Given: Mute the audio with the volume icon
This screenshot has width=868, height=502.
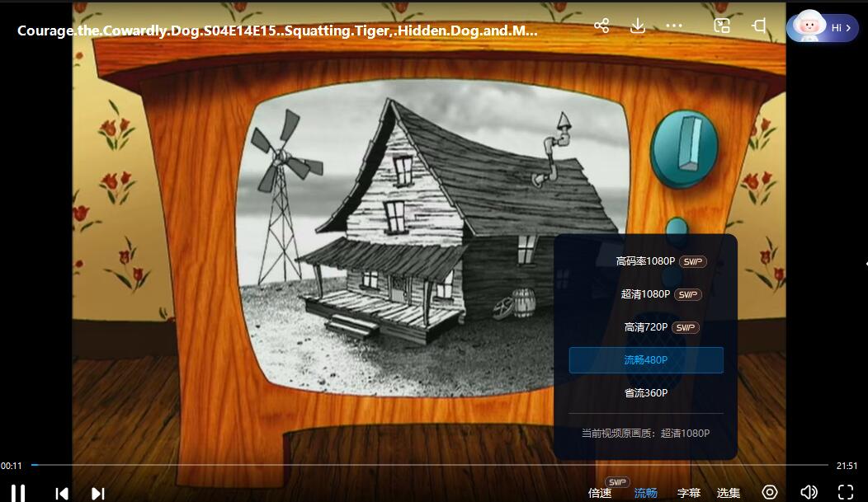Looking at the screenshot, I should 809,492.
